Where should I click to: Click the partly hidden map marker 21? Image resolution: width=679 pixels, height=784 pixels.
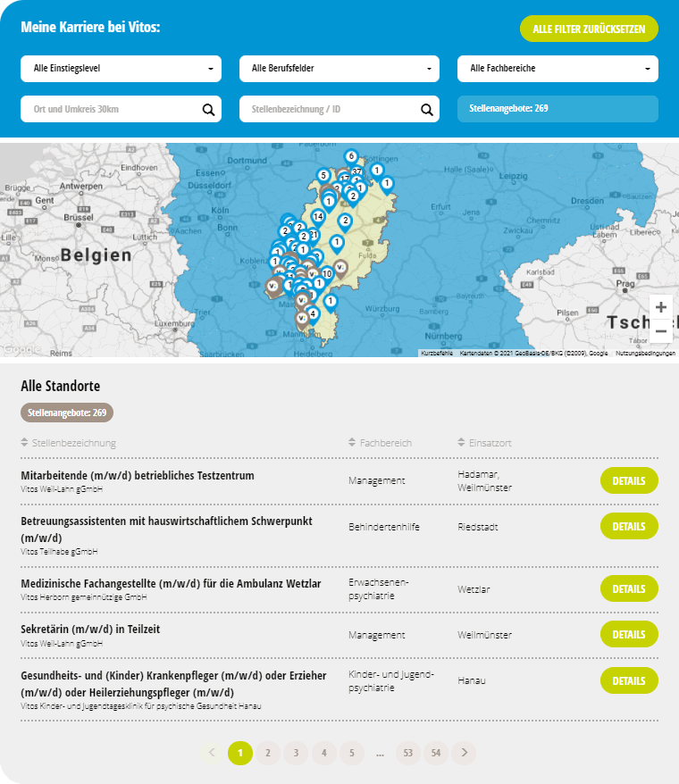(x=314, y=235)
